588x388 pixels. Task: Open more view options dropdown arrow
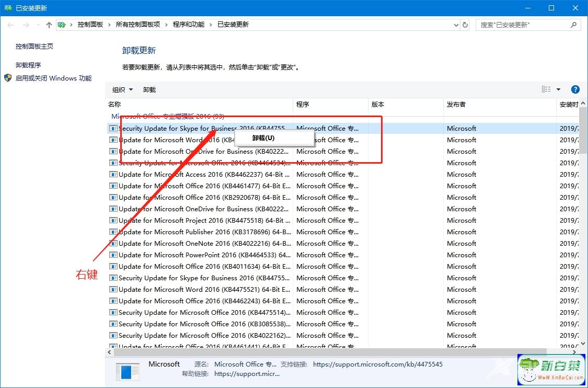point(558,89)
